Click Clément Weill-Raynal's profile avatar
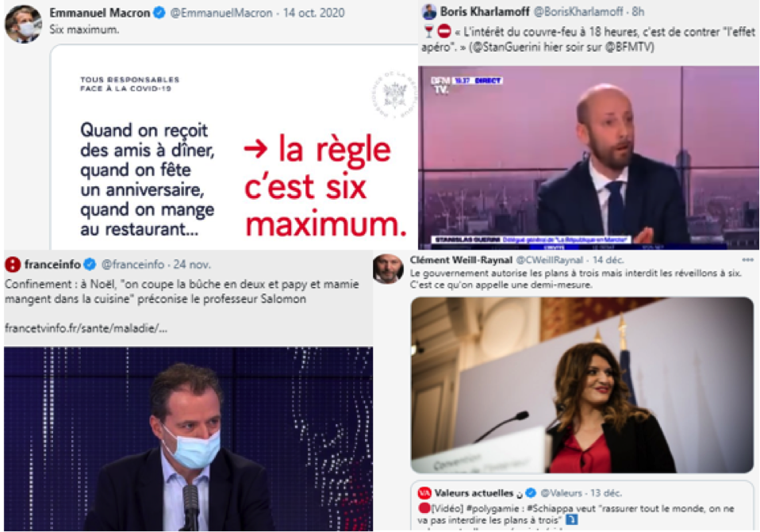 [x=388, y=269]
